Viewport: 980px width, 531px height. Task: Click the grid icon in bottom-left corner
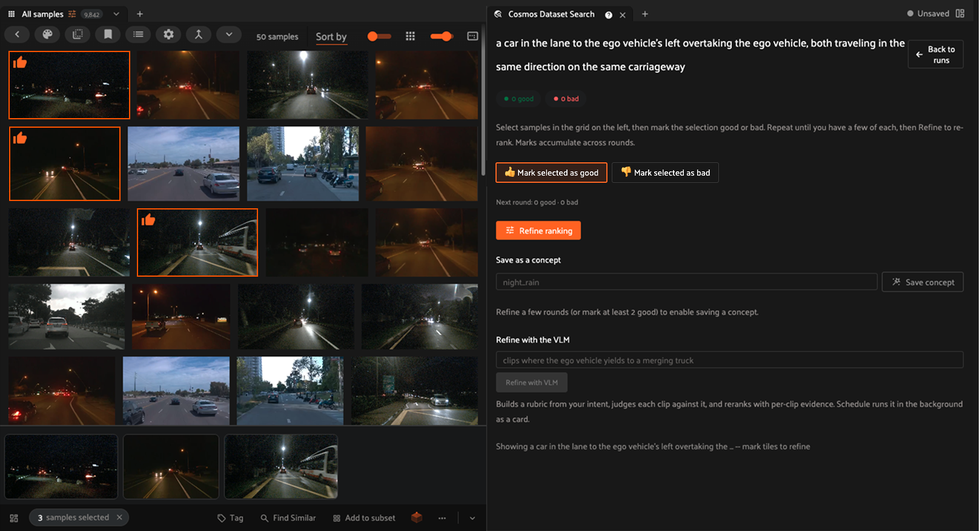(x=14, y=518)
